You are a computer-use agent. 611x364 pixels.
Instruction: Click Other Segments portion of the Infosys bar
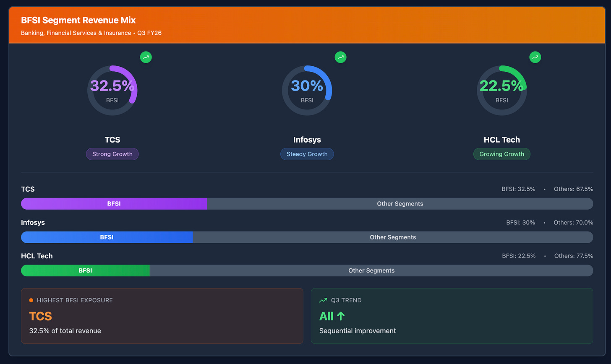coord(393,237)
